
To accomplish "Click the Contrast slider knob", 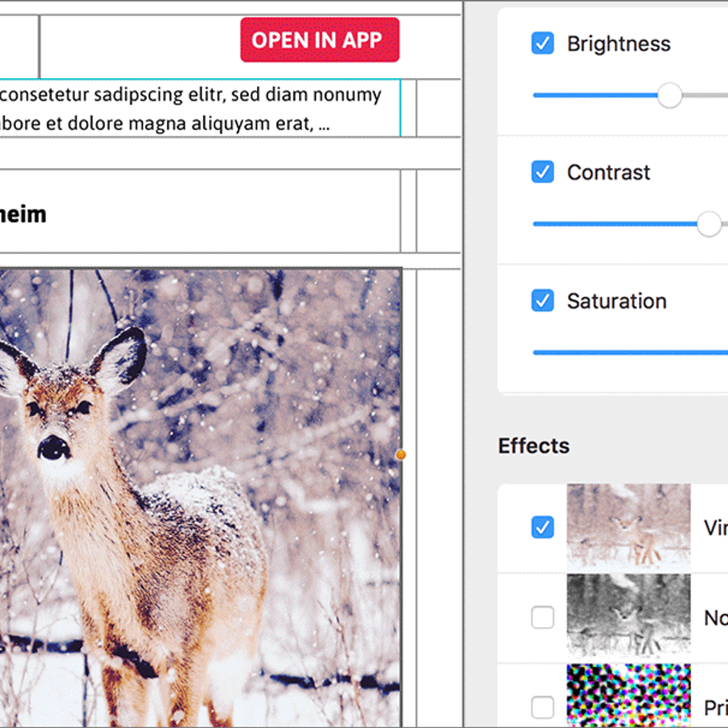I will click(x=708, y=224).
